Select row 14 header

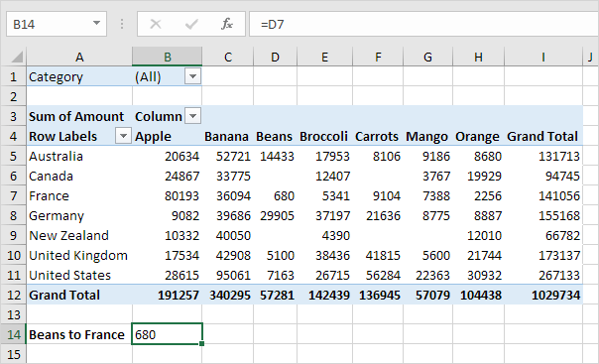coord(13,334)
